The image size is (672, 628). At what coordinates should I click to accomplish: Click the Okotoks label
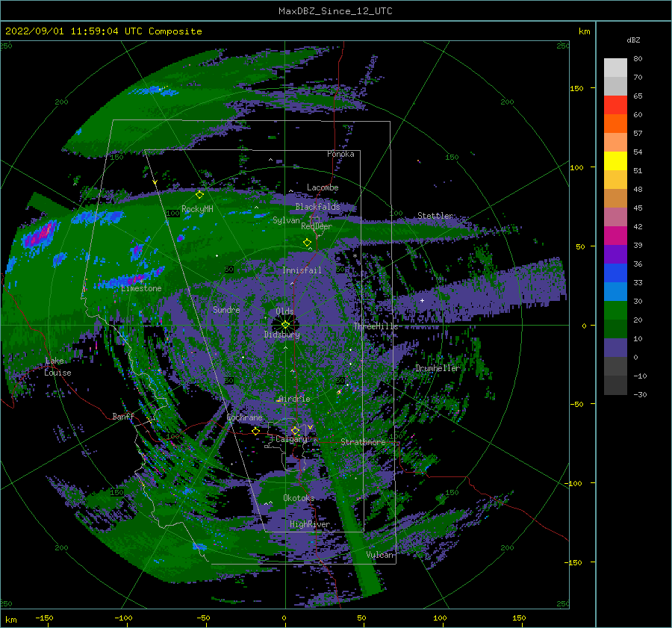[x=299, y=497]
